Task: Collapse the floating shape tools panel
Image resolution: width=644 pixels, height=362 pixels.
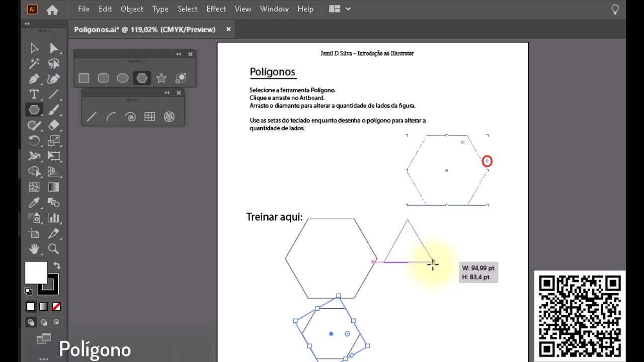Action: [179, 54]
